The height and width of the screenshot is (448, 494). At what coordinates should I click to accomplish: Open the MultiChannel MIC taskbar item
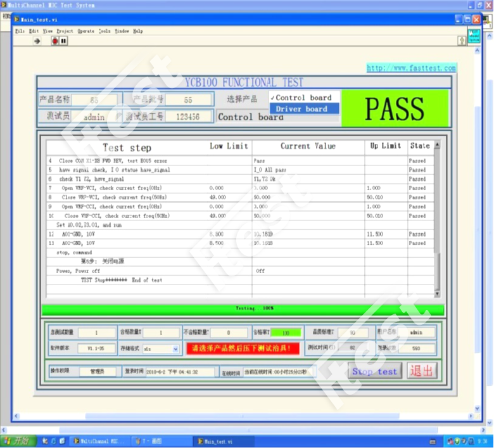coord(98,441)
